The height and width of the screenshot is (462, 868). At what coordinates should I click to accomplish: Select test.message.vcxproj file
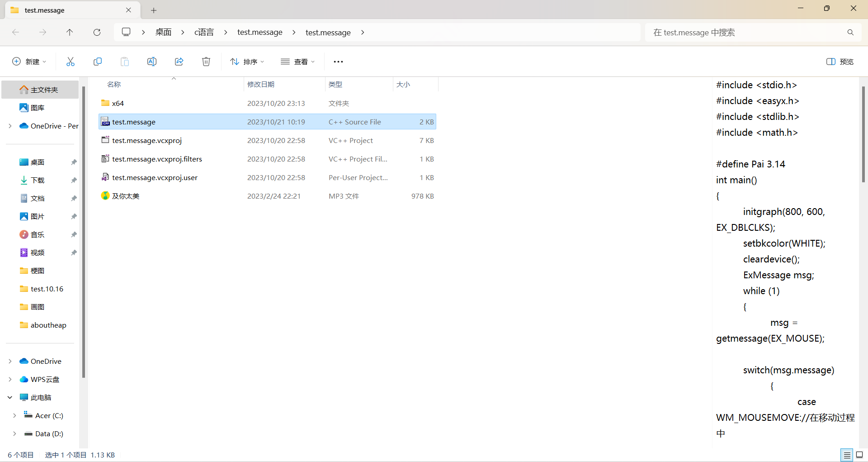tap(267, 140)
